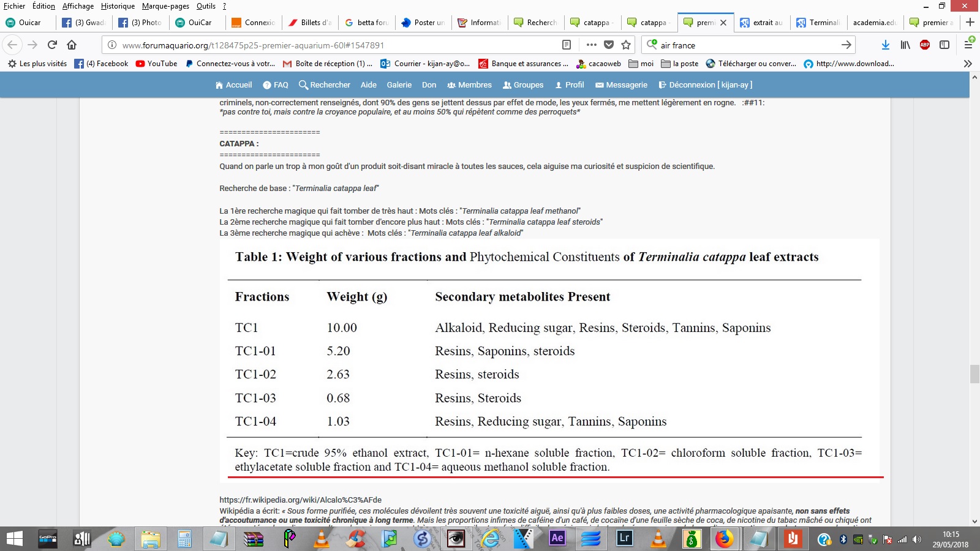Open Lightroom from taskbar

(x=624, y=539)
